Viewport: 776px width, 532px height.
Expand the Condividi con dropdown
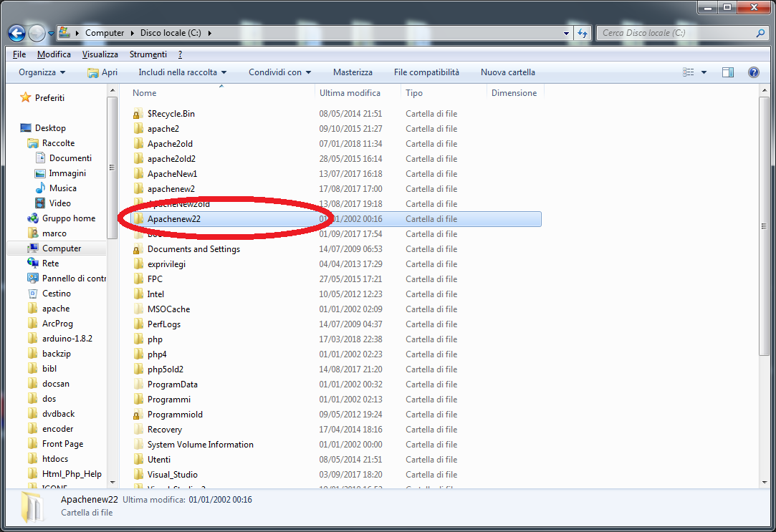(x=279, y=72)
